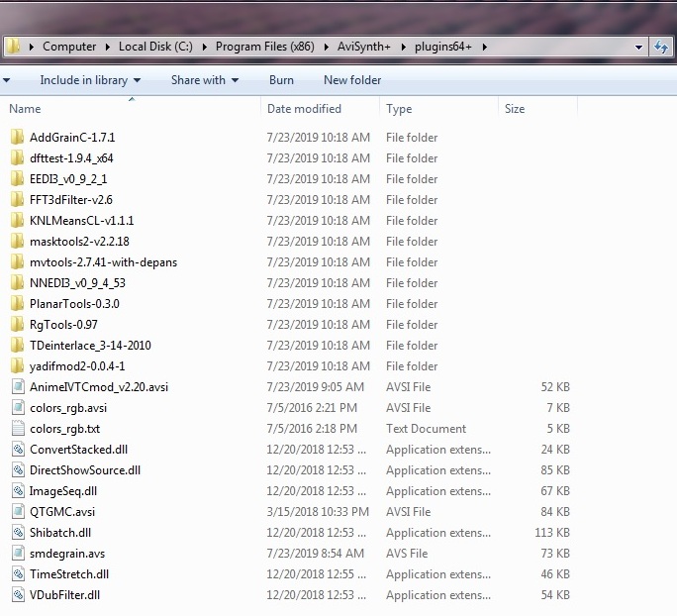677x616 pixels.
Task: Click the TimeStretch.dll file icon
Action: [x=18, y=574]
